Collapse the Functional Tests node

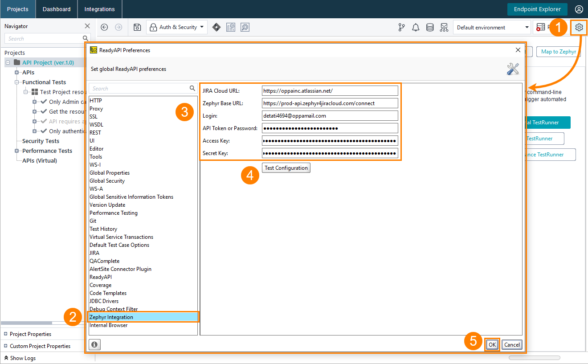point(17,82)
